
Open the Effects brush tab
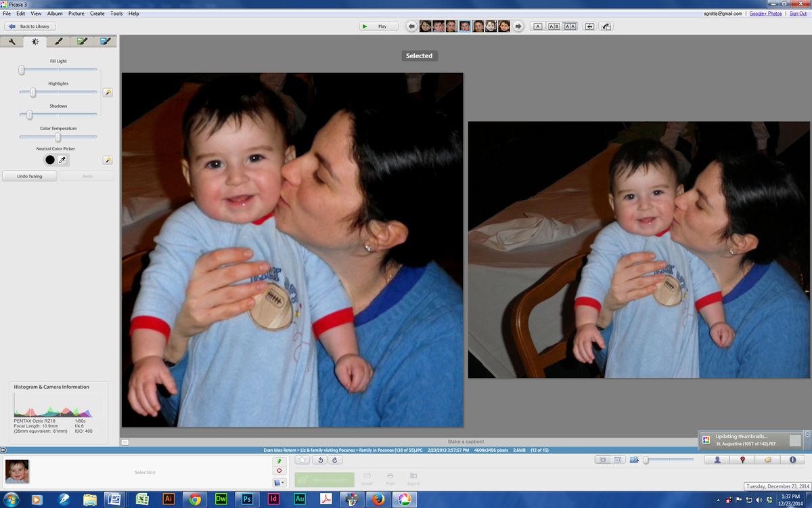tap(58, 41)
